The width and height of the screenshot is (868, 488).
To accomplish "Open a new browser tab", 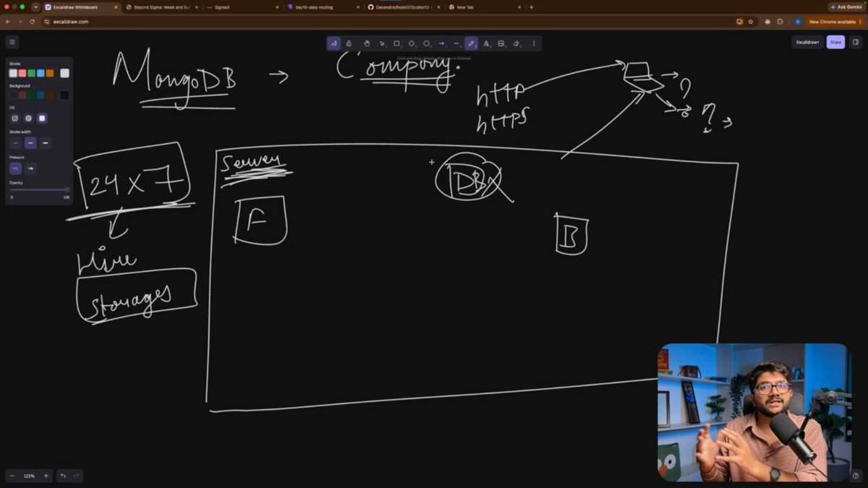I will tap(532, 7).
